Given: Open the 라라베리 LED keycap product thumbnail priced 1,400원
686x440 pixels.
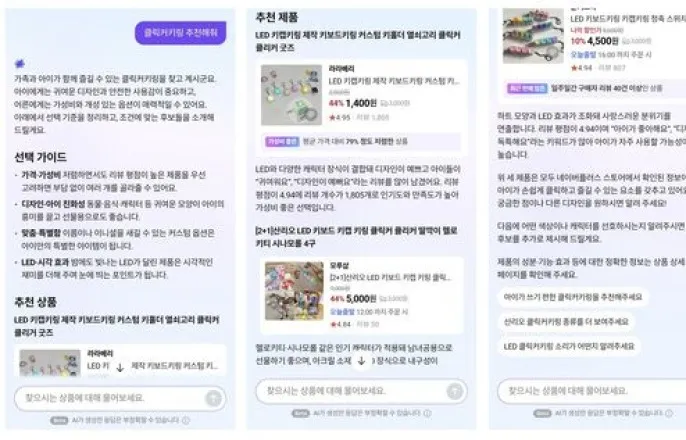Looking at the screenshot, I should pyautogui.click(x=291, y=95).
